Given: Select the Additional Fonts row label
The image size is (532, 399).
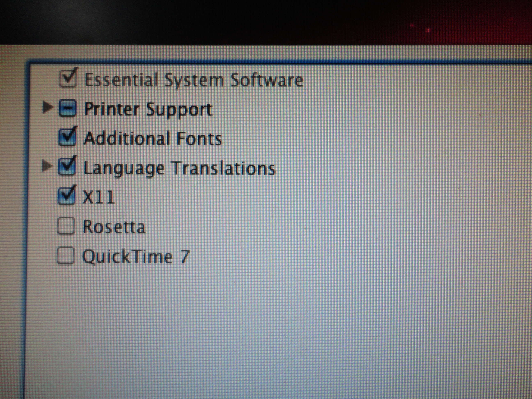Looking at the screenshot, I should (x=152, y=139).
